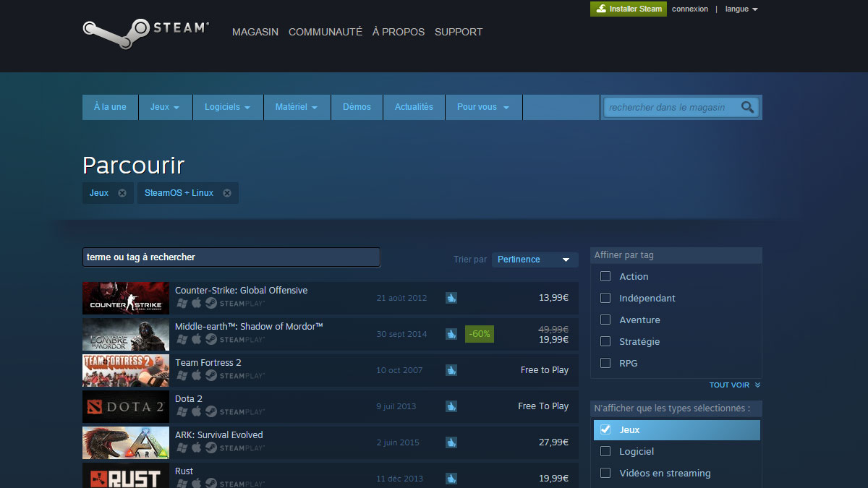
Task: Click the Steam icon in the Dota 2 row
Action: coord(210,411)
